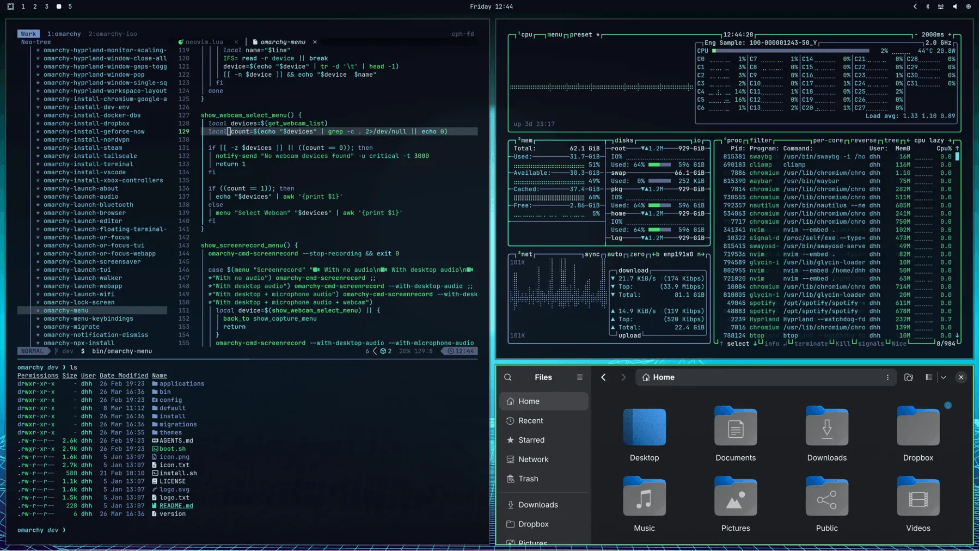
Task: Open the Bluetooth icon in top bar
Action: tap(928, 7)
